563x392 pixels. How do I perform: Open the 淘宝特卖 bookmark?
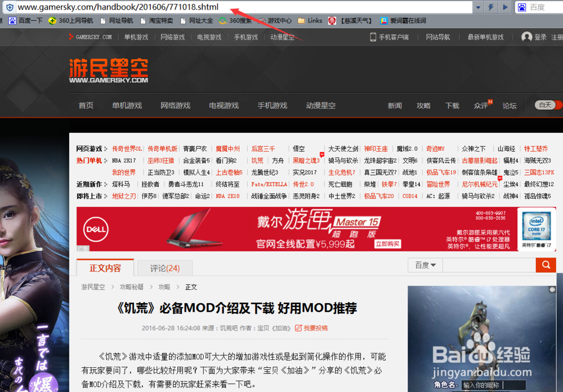157,21
